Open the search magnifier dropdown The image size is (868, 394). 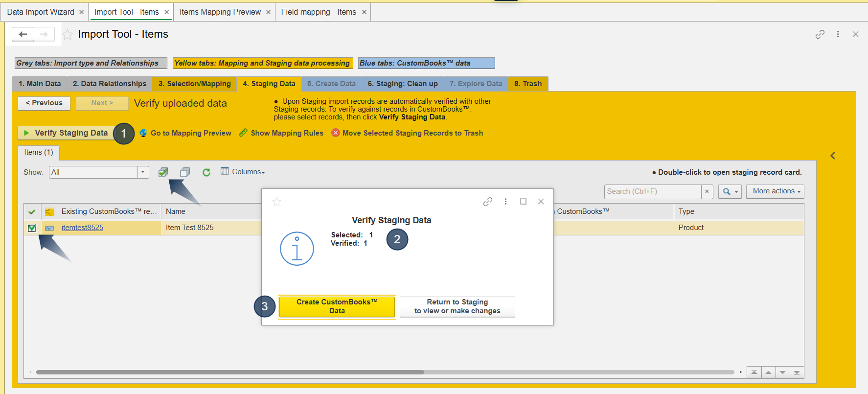pyautogui.click(x=730, y=191)
